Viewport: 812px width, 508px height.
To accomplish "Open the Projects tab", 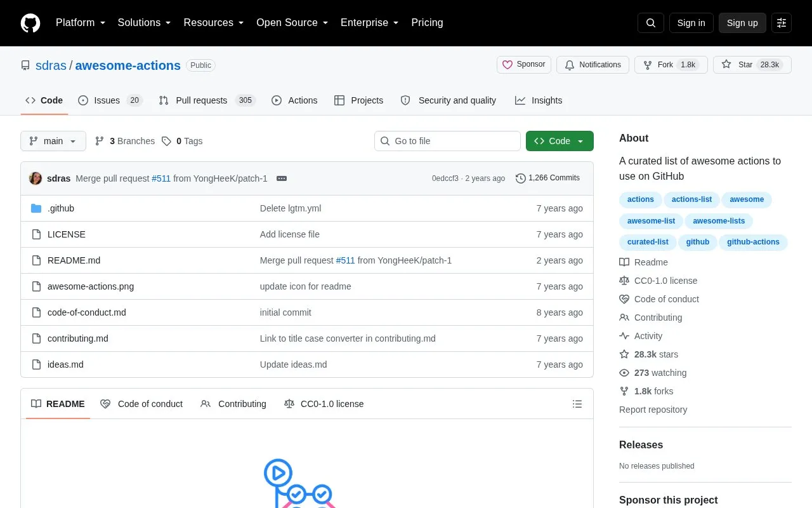I will coord(359,100).
